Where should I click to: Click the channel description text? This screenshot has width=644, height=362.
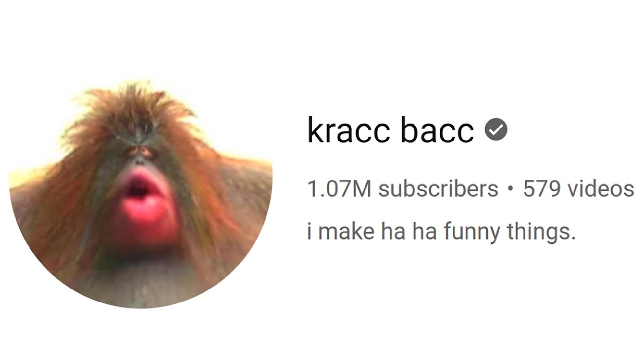(441, 233)
